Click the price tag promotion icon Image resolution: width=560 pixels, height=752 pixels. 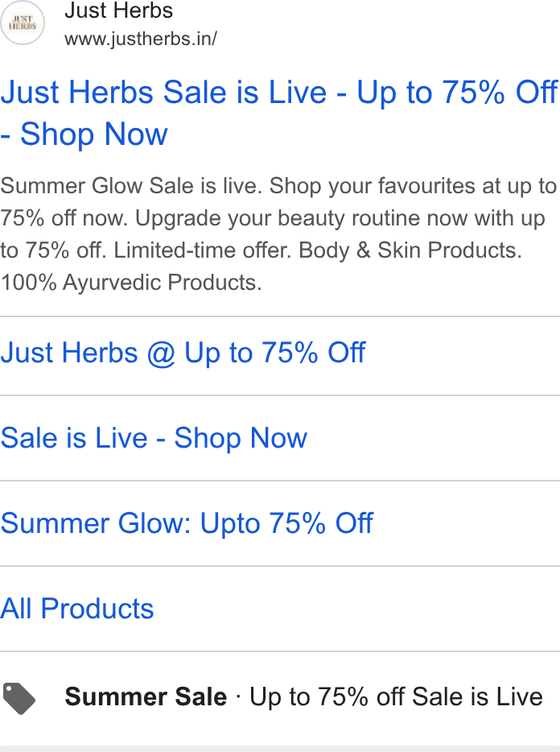point(19,698)
